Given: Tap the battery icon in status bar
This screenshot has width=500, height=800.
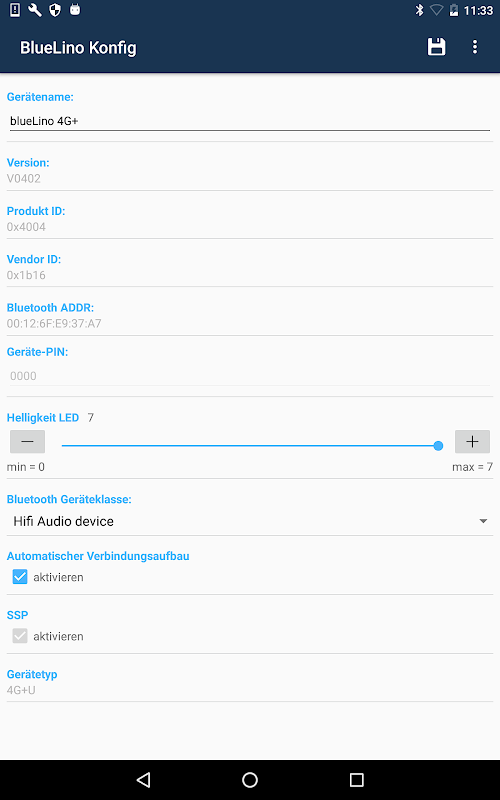Looking at the screenshot, I should point(454,10).
